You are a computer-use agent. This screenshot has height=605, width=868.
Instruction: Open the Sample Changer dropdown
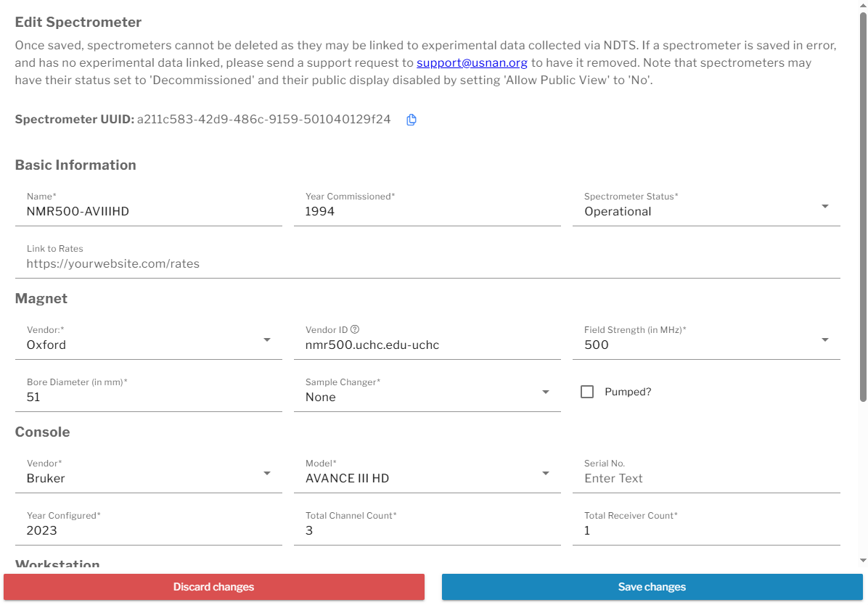pos(427,392)
